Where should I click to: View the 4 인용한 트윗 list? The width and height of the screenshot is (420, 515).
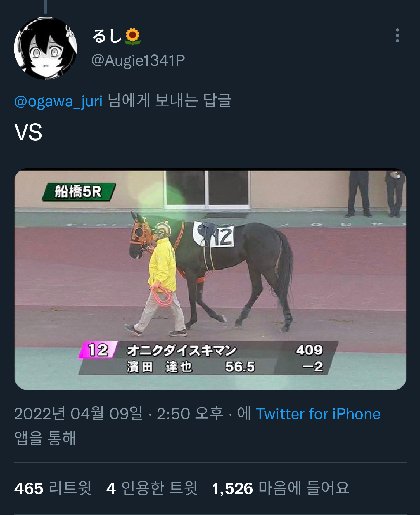[152, 488]
